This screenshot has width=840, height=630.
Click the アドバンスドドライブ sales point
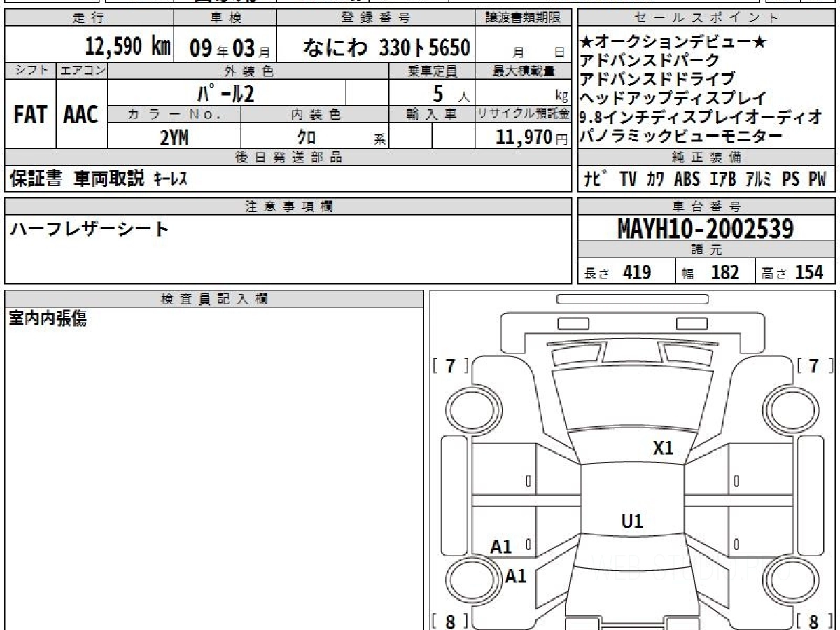point(658,79)
